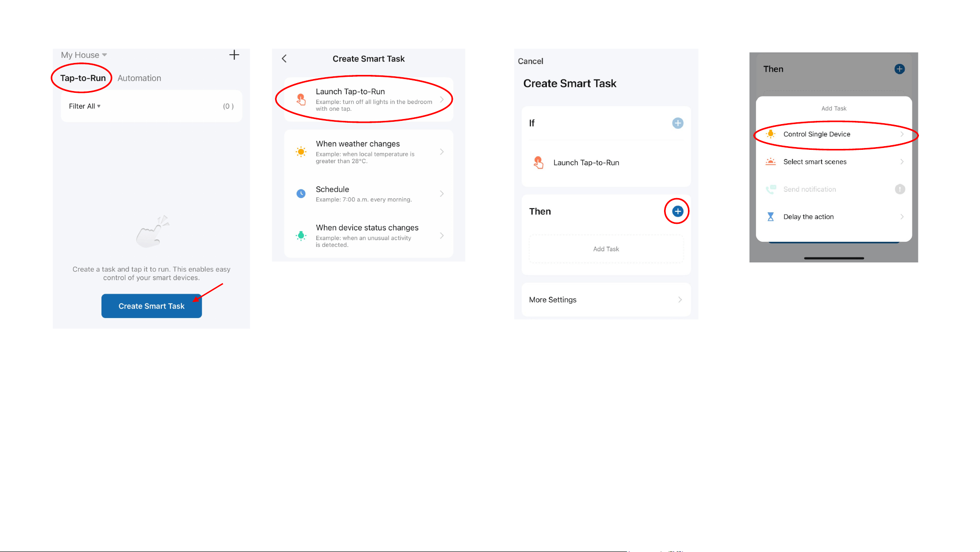Screen dimensions: 980x552
Task: Open the My House dropdown
Action: point(84,55)
